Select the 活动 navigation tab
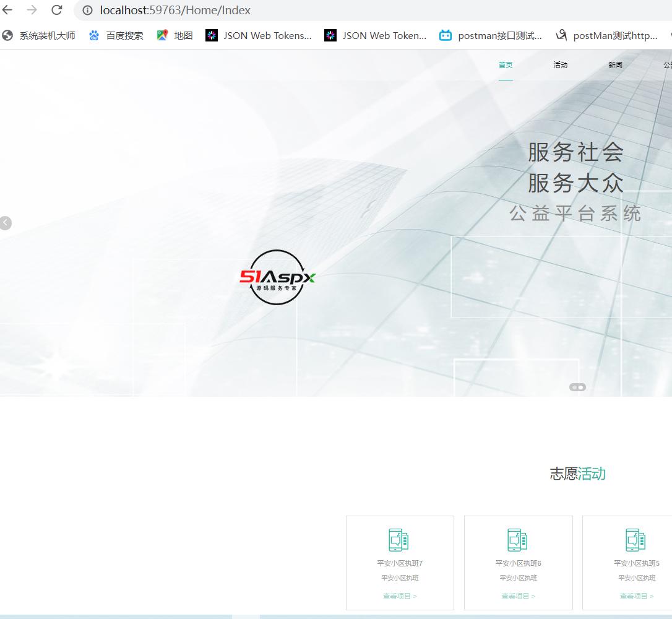672x619 pixels. (561, 65)
